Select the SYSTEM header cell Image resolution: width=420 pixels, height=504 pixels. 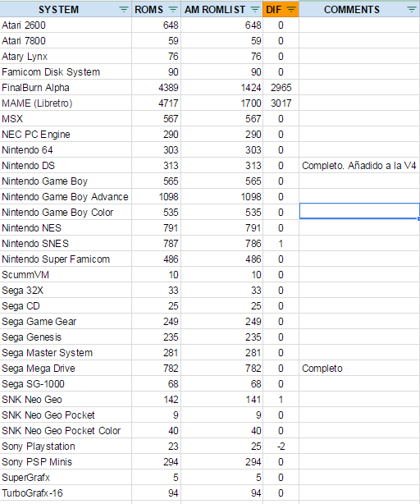[66, 9]
